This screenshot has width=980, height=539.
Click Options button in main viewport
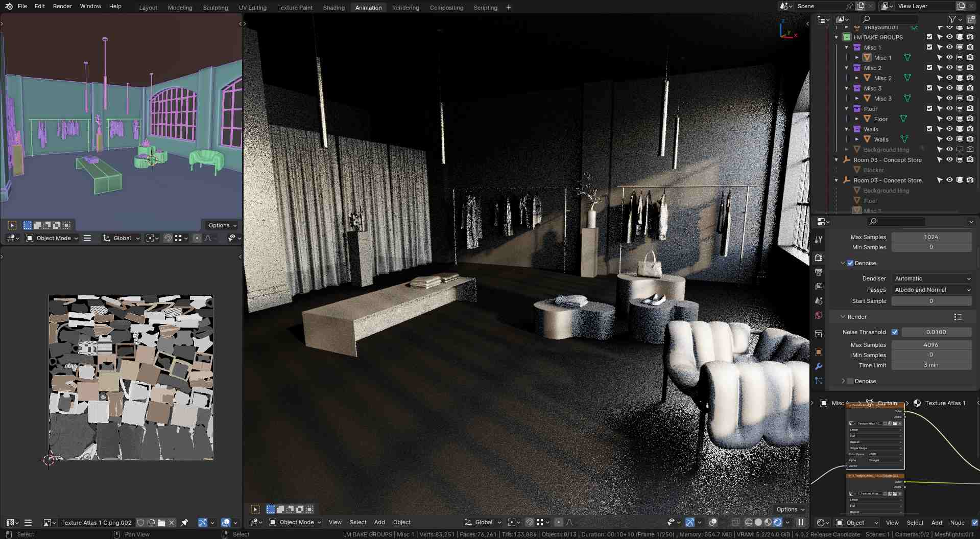click(x=790, y=509)
